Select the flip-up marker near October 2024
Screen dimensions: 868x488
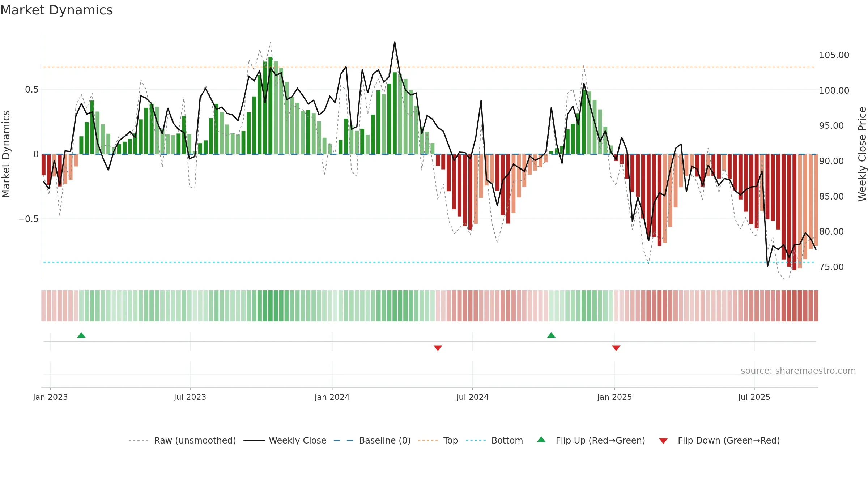click(551, 335)
